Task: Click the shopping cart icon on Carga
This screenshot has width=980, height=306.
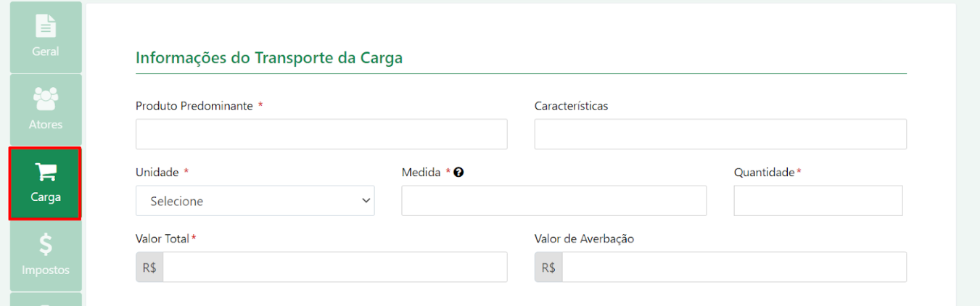Action: (x=46, y=172)
